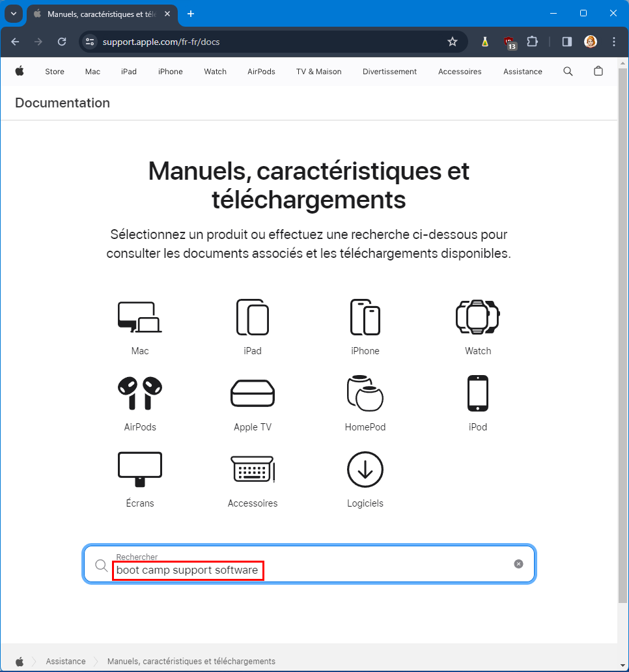
Task: Open the Chrome profile avatar
Action: coord(591,42)
